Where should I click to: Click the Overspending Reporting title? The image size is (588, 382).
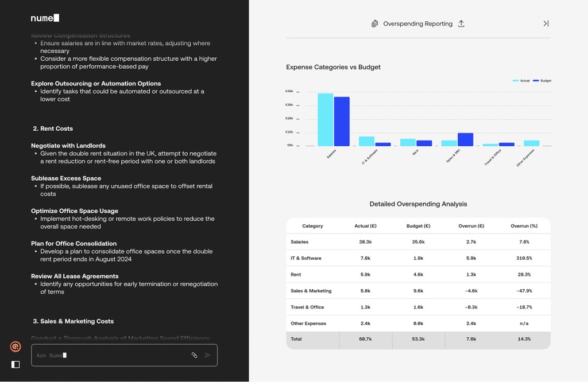point(418,24)
